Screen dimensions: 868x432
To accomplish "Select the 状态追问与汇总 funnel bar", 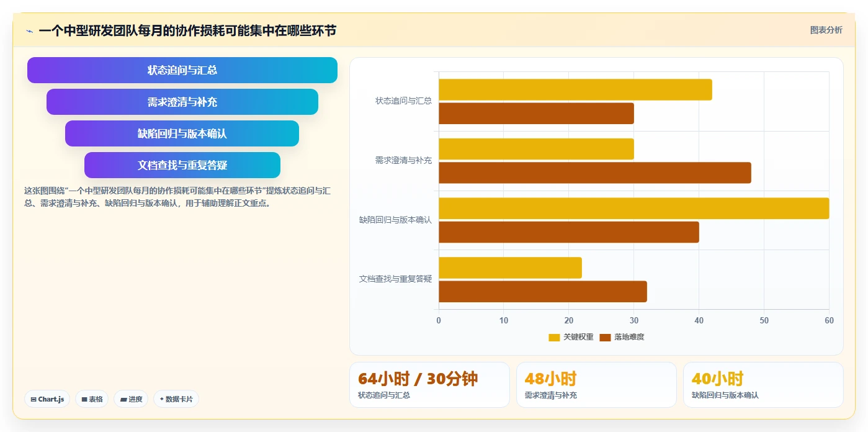I will 182,70.
